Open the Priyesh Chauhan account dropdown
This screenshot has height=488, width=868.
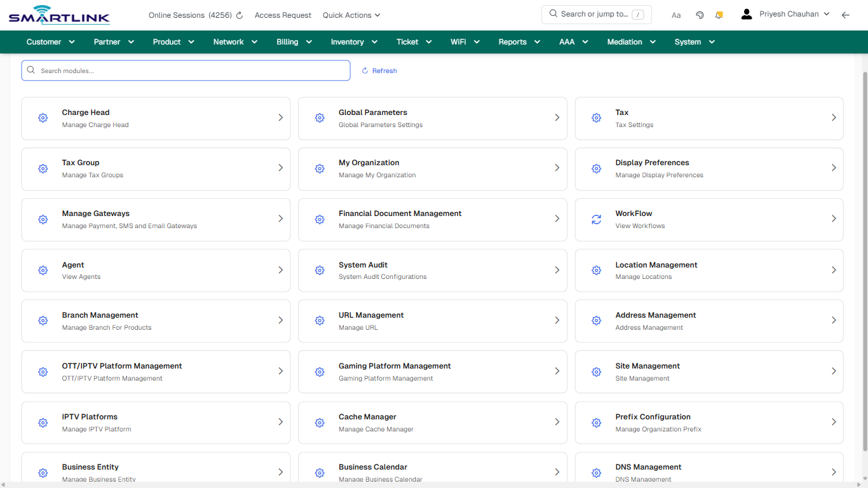pyautogui.click(x=794, y=13)
